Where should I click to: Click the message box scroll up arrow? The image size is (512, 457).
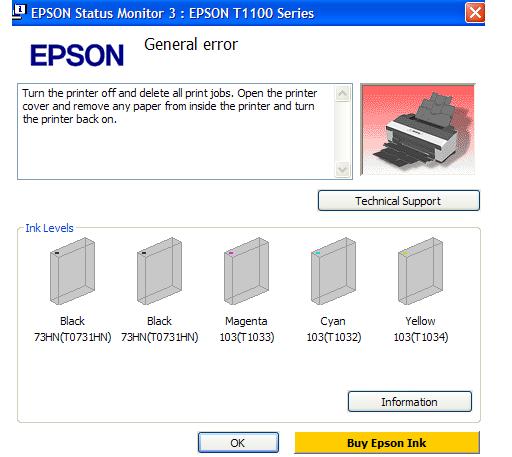coord(342,93)
